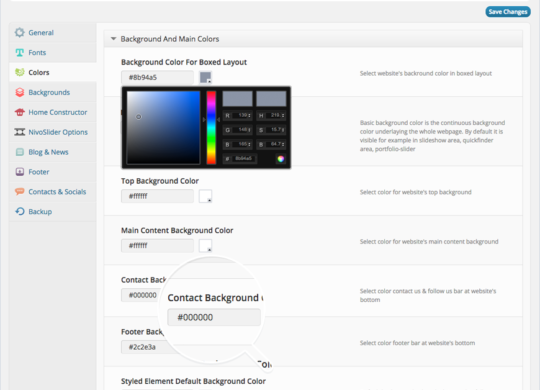Click the Save Changes button
Image resolution: width=540 pixels, height=390 pixels.
pyautogui.click(x=508, y=12)
